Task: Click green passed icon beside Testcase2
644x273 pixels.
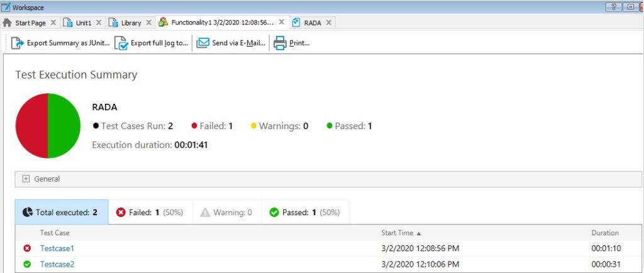Action: [x=27, y=264]
